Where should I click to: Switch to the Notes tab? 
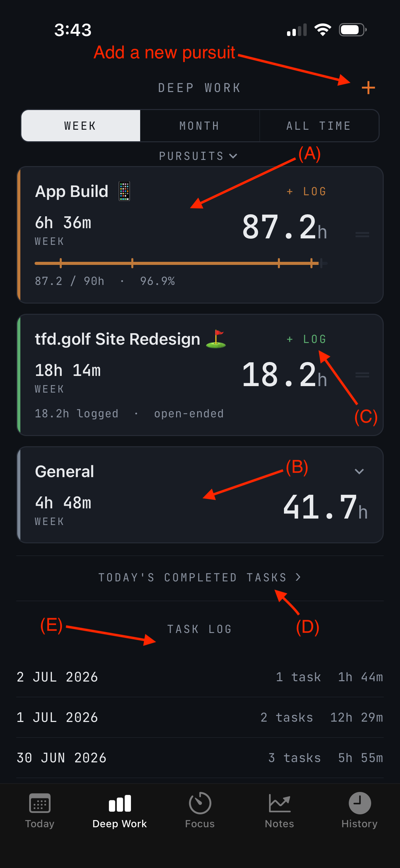coord(280,811)
